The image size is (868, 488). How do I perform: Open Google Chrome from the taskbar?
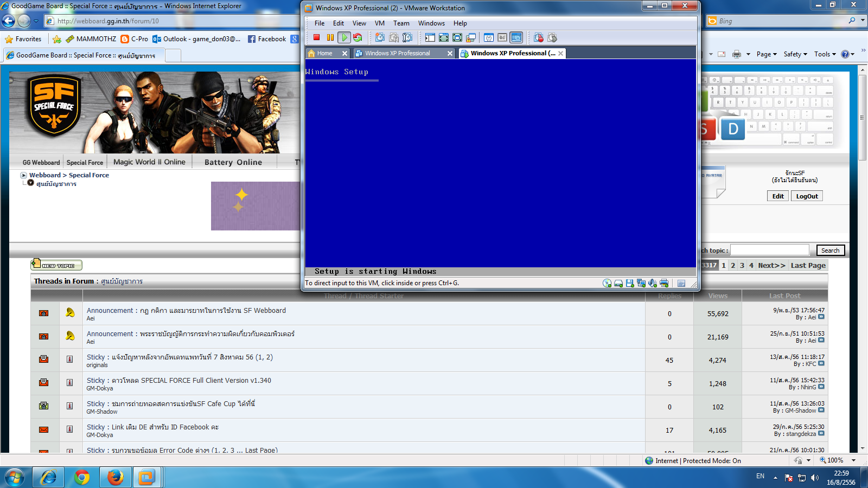[x=82, y=478]
